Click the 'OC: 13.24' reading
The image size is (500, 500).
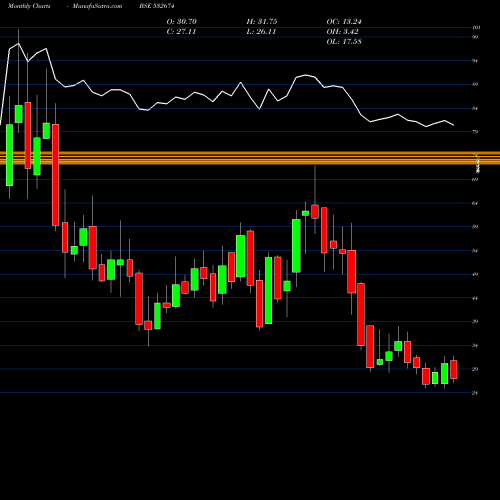pos(344,22)
